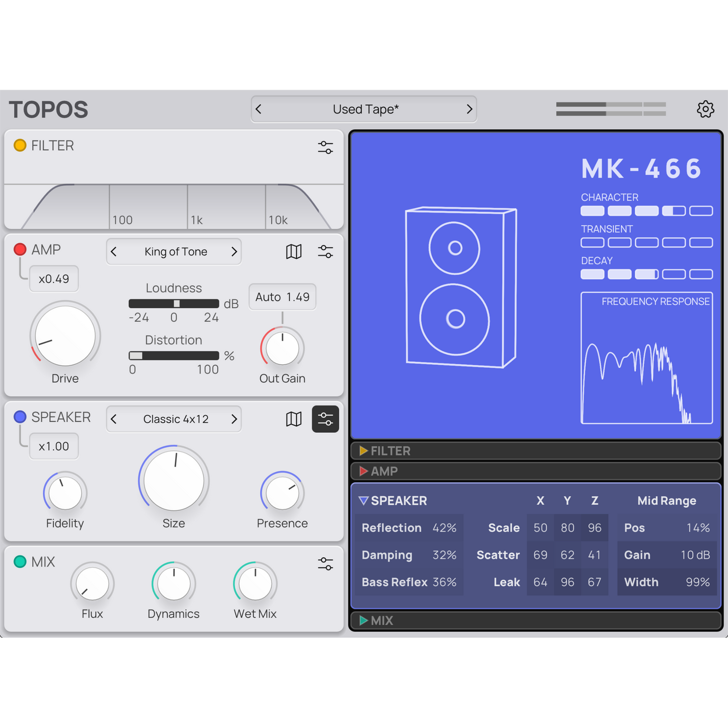Viewport: 728px width, 728px height.
Task: Toggle the FILTER section power LED
Action: pyautogui.click(x=20, y=146)
